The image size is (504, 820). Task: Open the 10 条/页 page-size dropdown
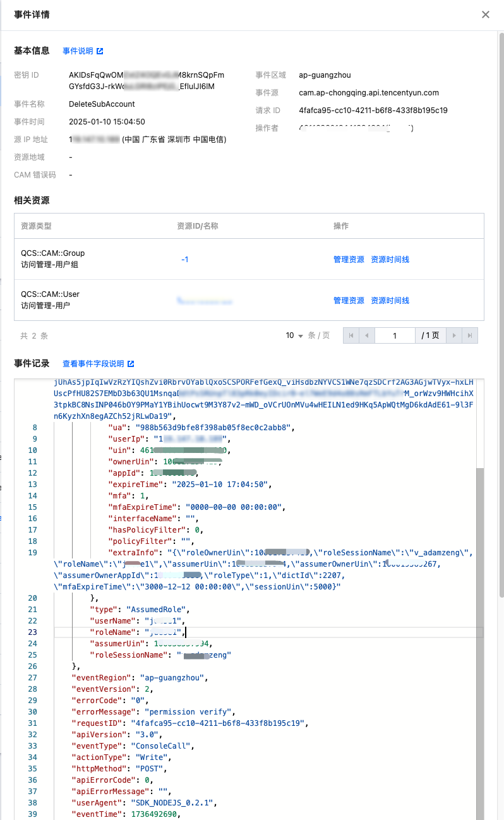coord(295,335)
